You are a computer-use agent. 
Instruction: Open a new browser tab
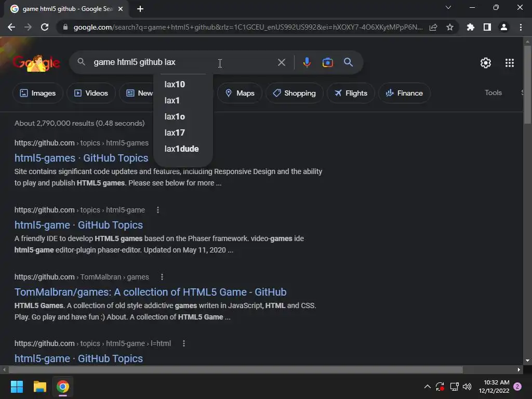pyautogui.click(x=140, y=9)
